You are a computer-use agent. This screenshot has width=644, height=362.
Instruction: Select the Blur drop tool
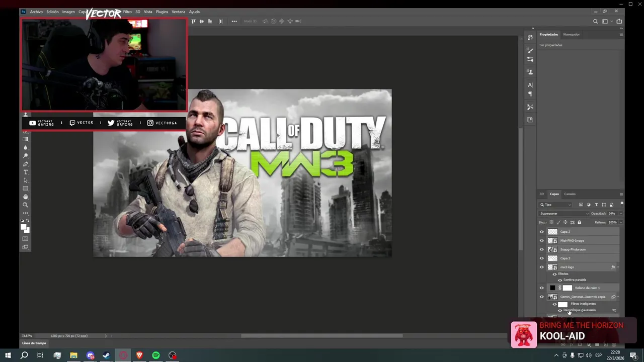26,148
